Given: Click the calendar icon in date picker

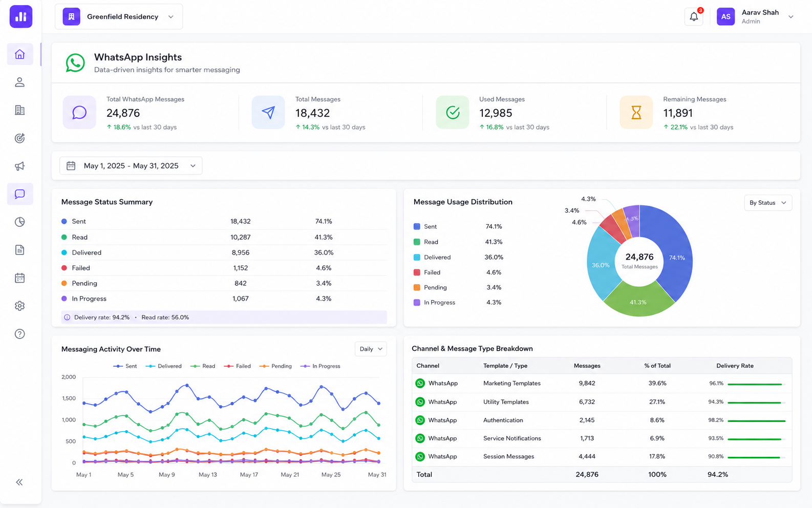Looking at the screenshot, I should click(x=71, y=165).
